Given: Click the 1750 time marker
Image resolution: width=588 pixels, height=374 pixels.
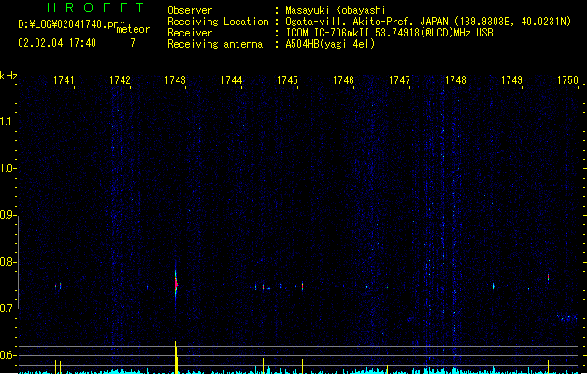Looking at the screenshot, I should click(567, 80).
